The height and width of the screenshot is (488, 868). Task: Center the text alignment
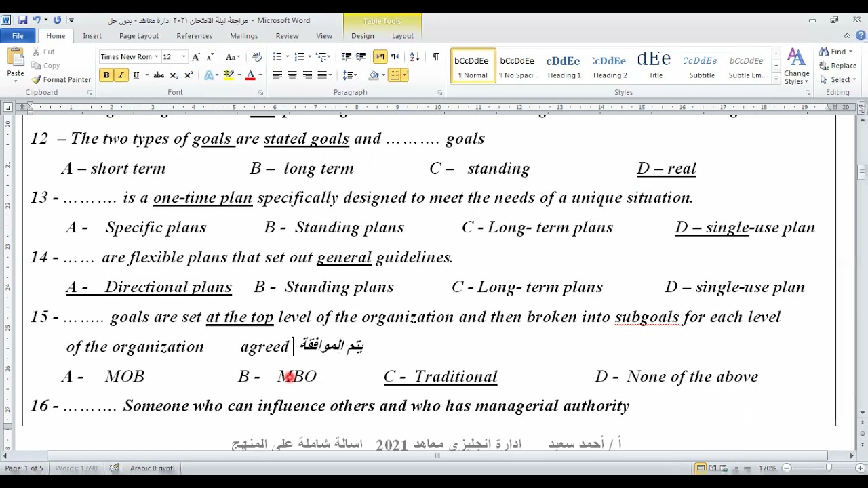(x=292, y=75)
